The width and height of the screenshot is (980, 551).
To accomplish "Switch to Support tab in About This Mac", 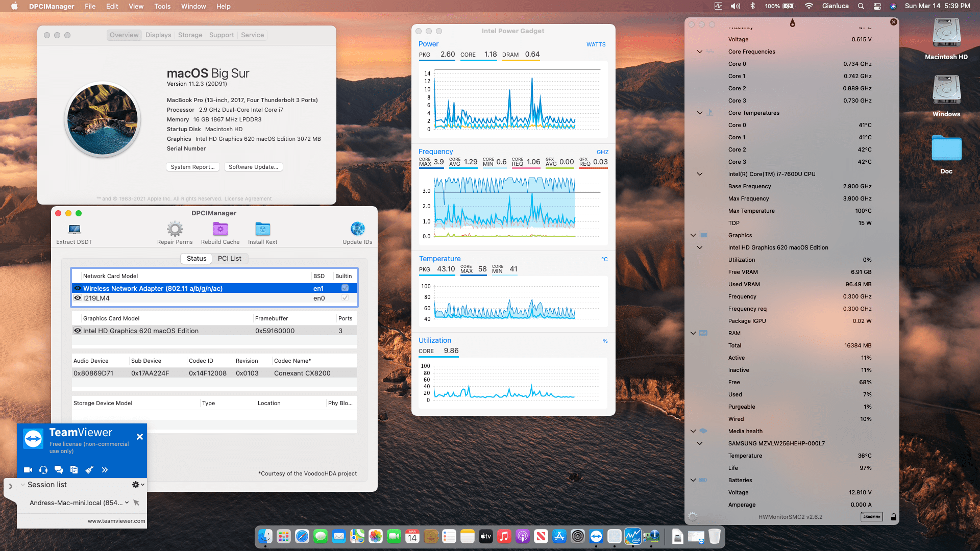I will tap(222, 35).
